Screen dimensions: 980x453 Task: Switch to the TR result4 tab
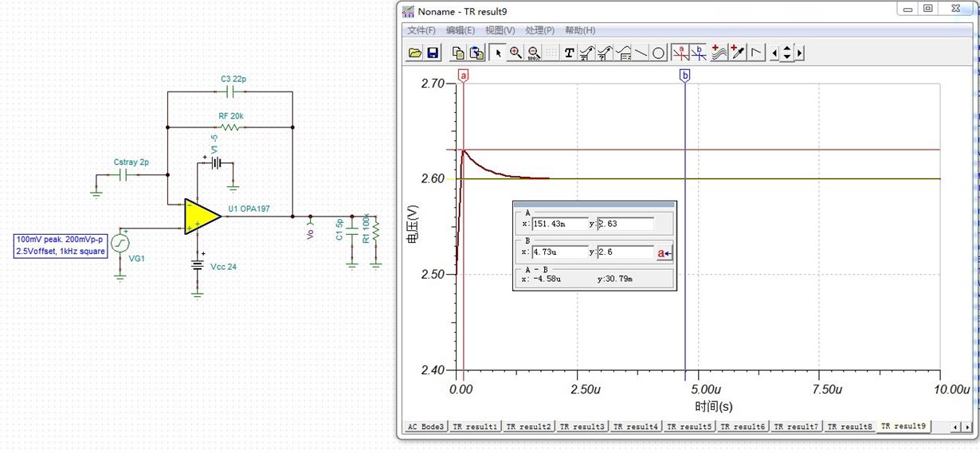tap(636, 427)
